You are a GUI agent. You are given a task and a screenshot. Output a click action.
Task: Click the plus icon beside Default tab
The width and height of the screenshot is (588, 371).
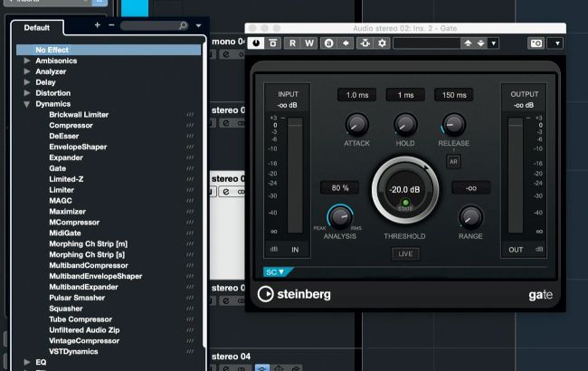98,25
